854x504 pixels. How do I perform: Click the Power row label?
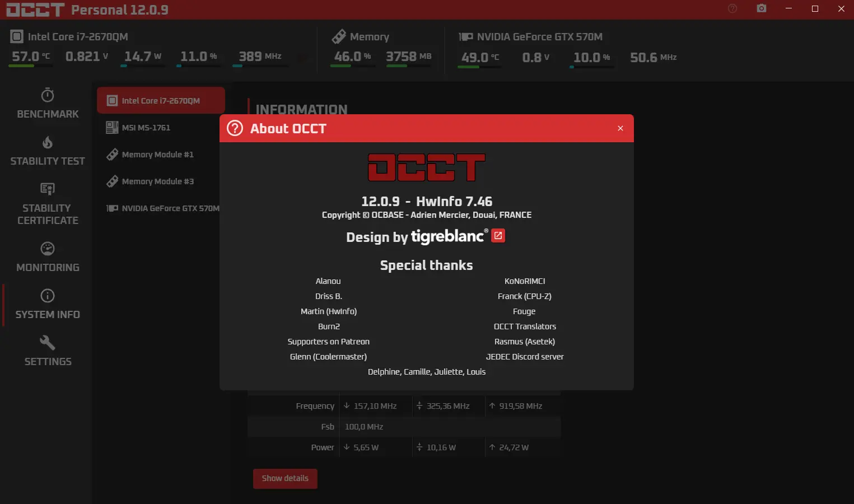(x=323, y=447)
